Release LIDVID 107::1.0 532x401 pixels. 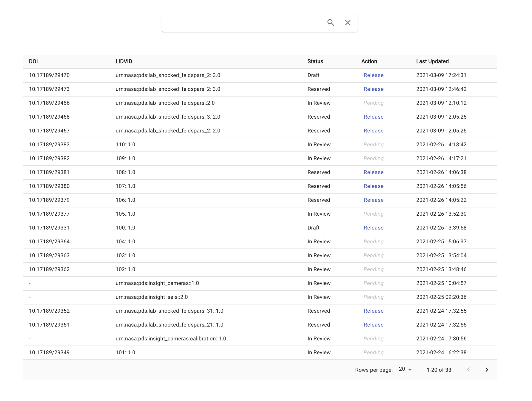[x=373, y=186]
